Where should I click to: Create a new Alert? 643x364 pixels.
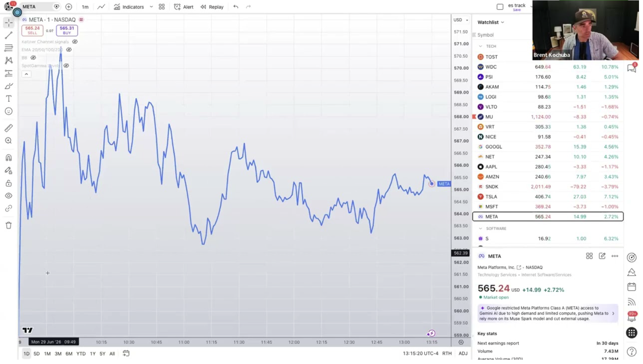tap(184, 7)
